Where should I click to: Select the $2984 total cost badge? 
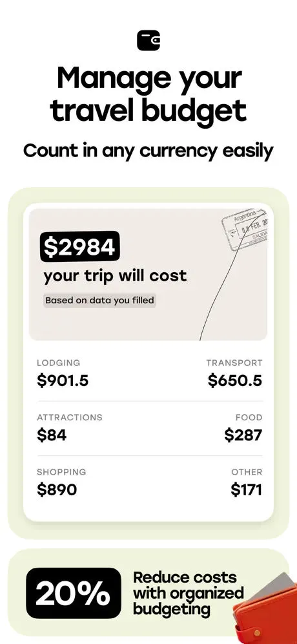click(x=79, y=246)
